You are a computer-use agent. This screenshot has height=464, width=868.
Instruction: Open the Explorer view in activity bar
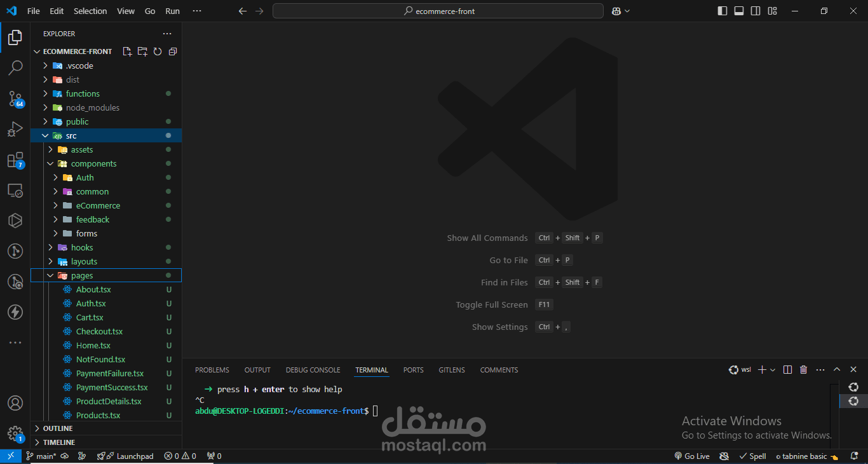click(x=15, y=38)
